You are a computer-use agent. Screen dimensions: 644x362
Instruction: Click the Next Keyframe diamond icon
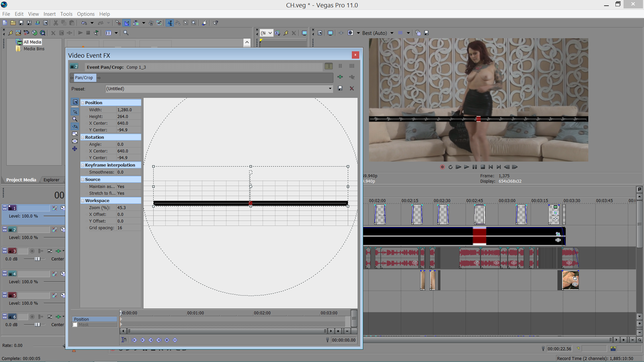click(151, 340)
